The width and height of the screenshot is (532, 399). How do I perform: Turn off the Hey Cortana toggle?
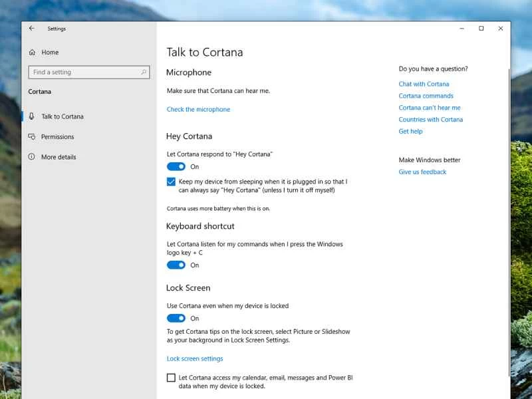click(x=176, y=166)
